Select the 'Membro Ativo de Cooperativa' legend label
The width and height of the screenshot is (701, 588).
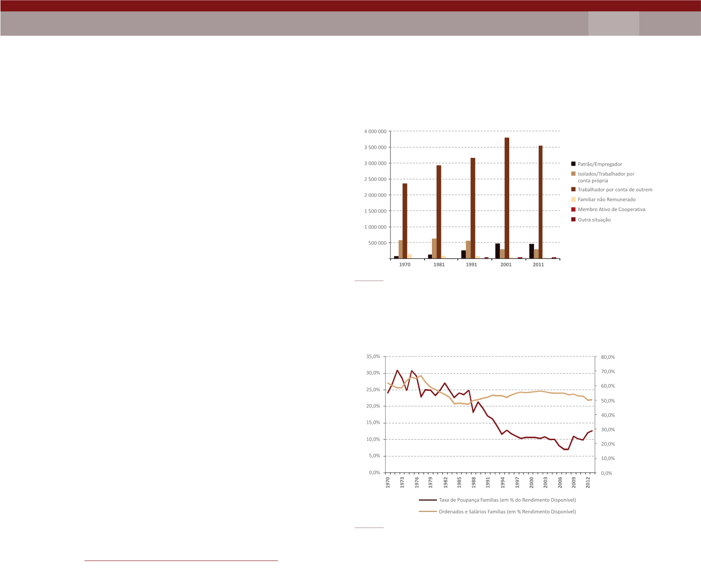click(611, 209)
